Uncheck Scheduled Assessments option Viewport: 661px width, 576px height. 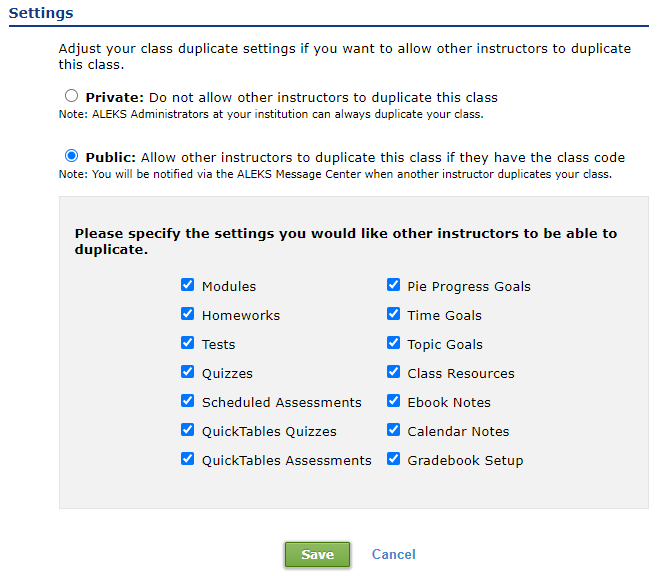pos(187,401)
